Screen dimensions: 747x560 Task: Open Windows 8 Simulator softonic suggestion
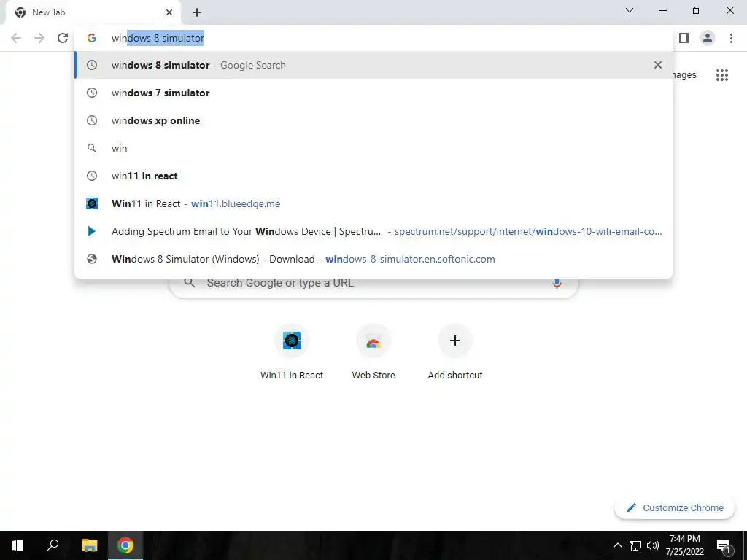click(x=373, y=259)
